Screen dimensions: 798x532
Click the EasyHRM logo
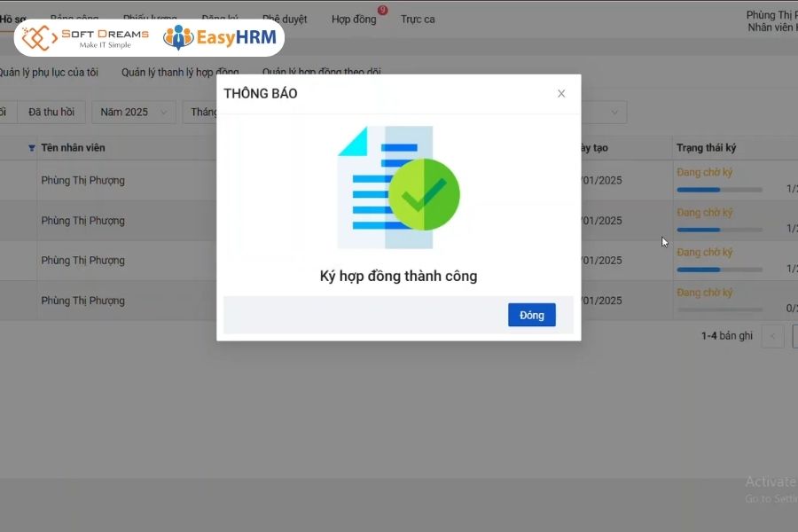pyautogui.click(x=220, y=37)
